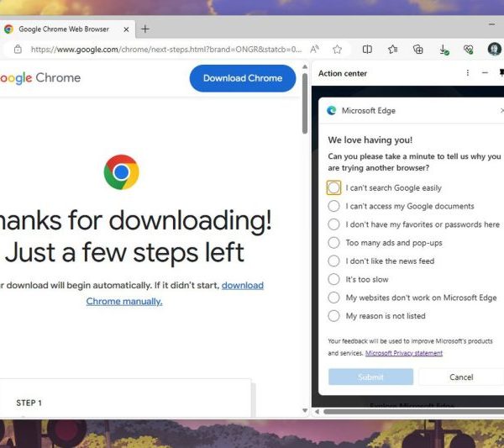This screenshot has height=448, width=504.
Task: Open the Read aloud icon in address bar
Action: [315, 50]
